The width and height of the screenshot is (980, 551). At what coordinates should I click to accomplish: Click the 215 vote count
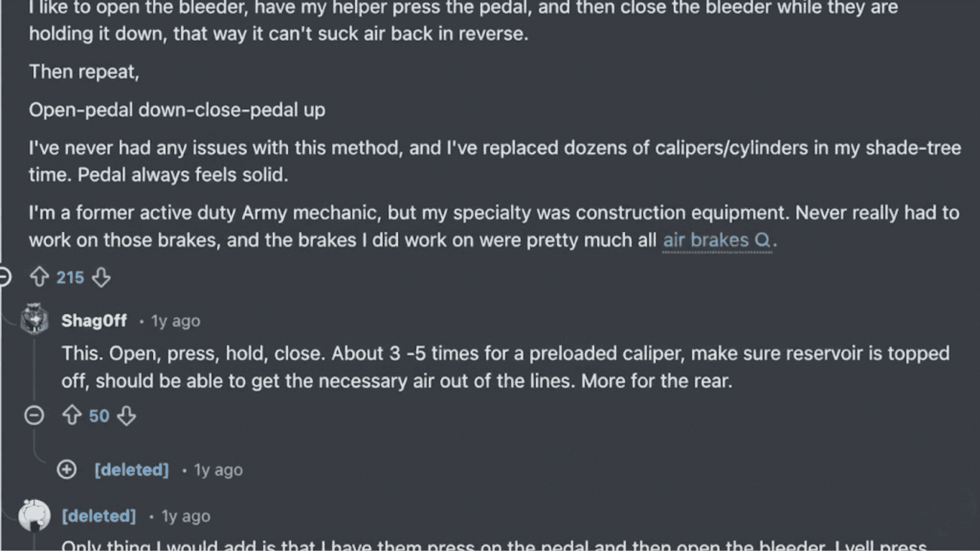(x=70, y=277)
